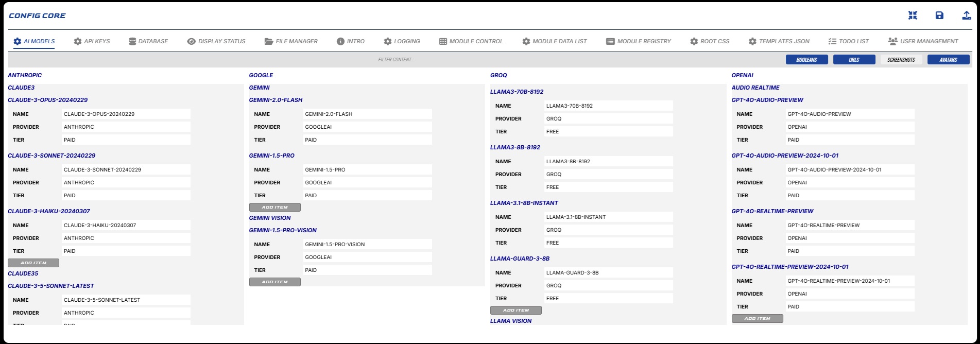Image resolution: width=980 pixels, height=344 pixels.
Task: Click the GROQ column heading
Action: tap(498, 75)
